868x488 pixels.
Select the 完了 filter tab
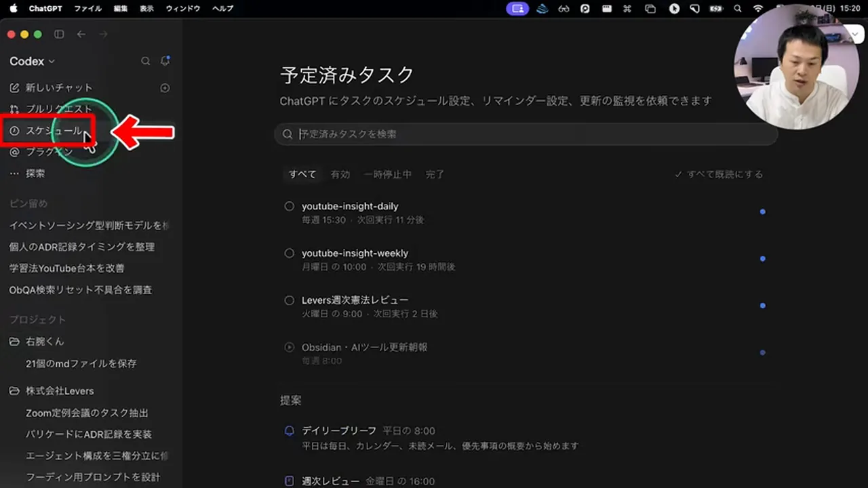pos(435,174)
